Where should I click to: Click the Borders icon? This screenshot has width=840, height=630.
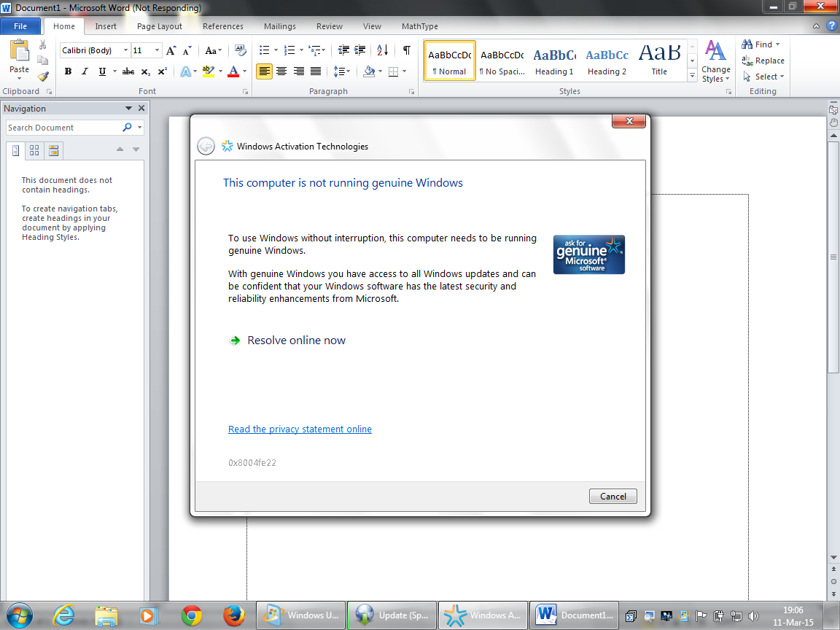point(393,71)
